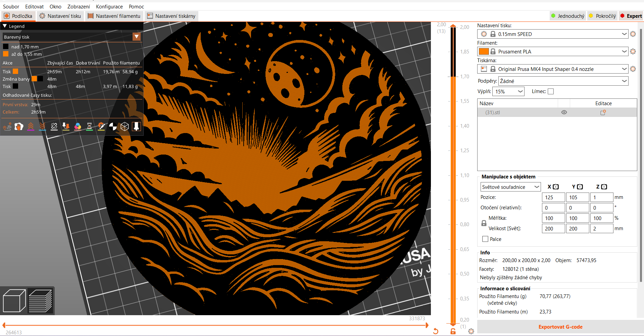Toggle Color changes visibility icon with three circles
Viewport: 644px width, 336px height.
[78, 126]
